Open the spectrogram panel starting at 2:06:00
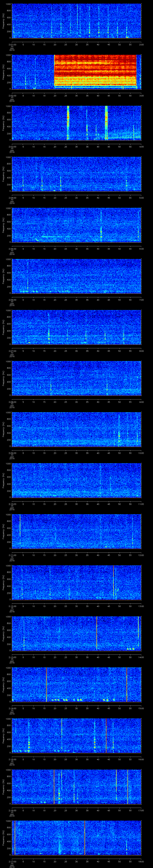 coord(77,276)
